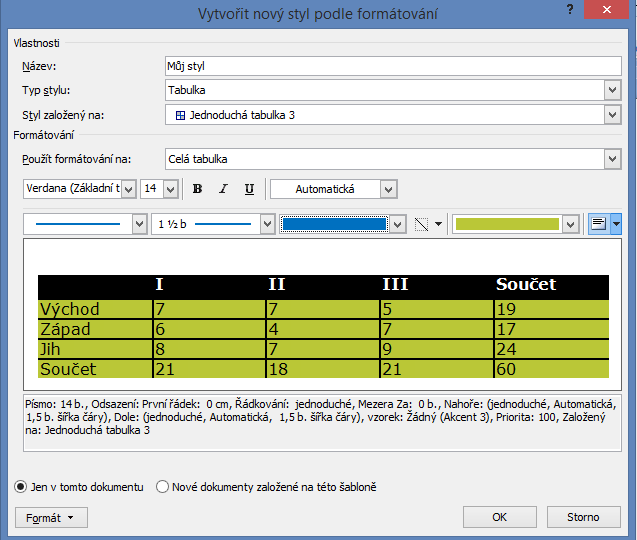Click the table borders icon
Viewport: 637px width, 540px height.
[x=422, y=224]
